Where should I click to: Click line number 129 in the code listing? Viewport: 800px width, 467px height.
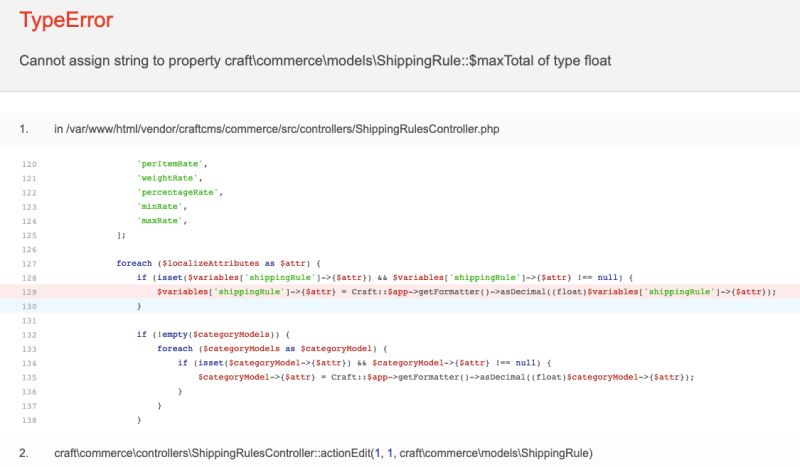(x=29, y=292)
